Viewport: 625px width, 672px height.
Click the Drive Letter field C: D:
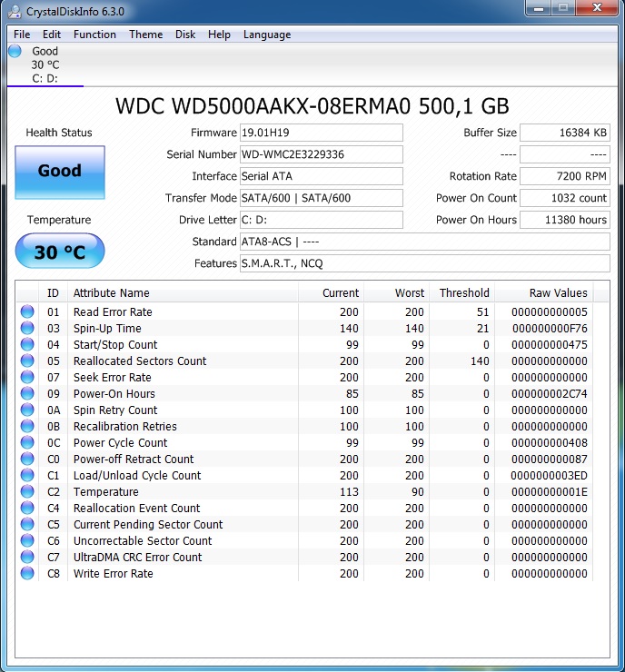(x=321, y=220)
